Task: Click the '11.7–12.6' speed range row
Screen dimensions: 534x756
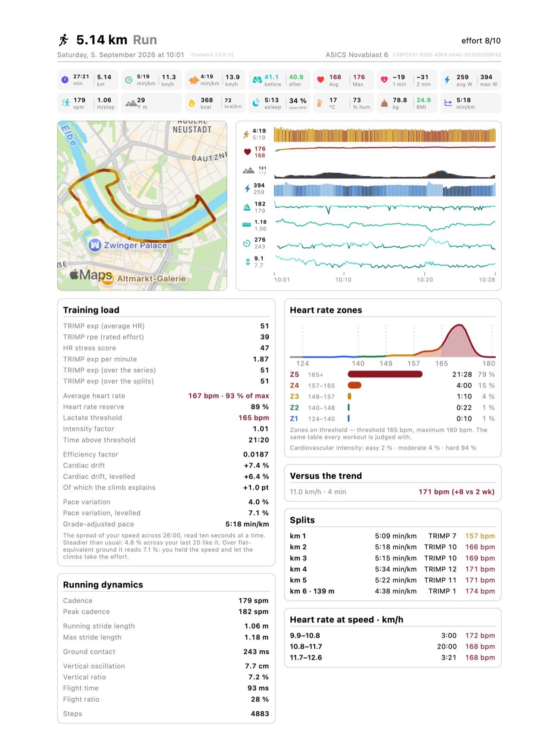Action: (392, 657)
